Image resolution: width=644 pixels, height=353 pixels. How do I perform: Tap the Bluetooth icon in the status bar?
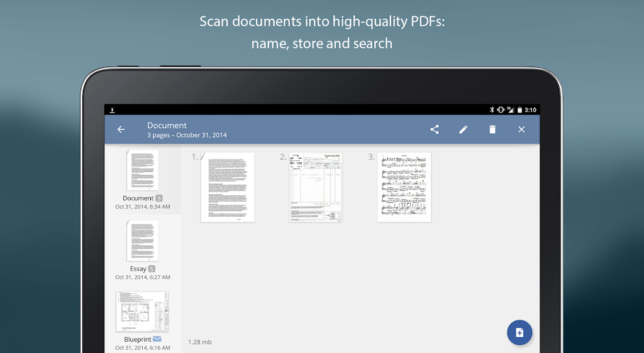492,110
